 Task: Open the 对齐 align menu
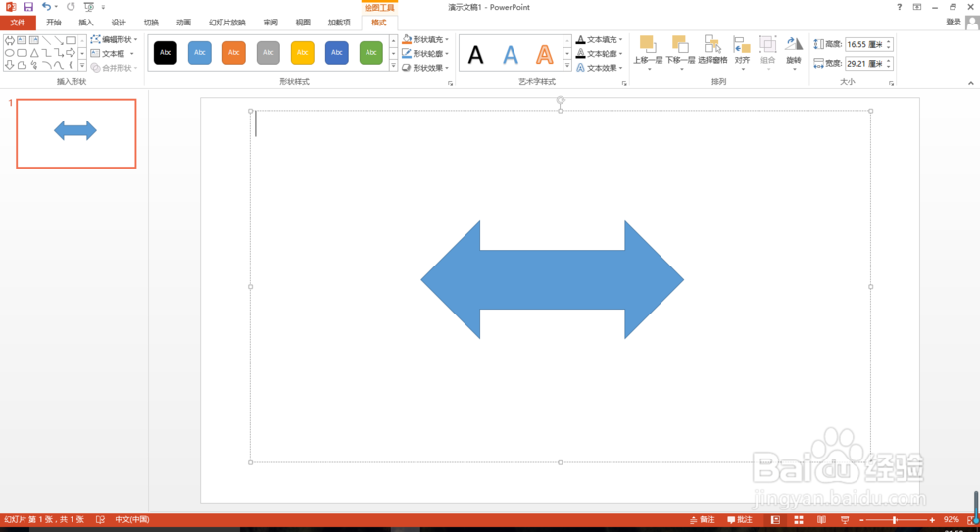tap(742, 51)
